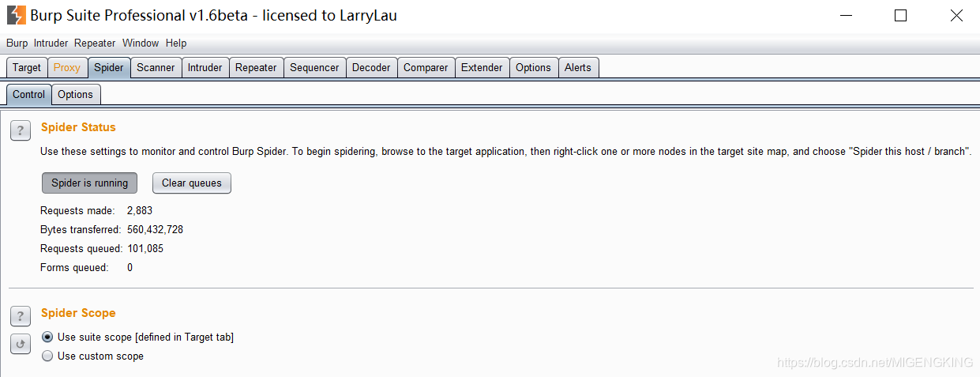Toggle the Spider is running button
Screen dimensions: 980x377
[x=90, y=183]
